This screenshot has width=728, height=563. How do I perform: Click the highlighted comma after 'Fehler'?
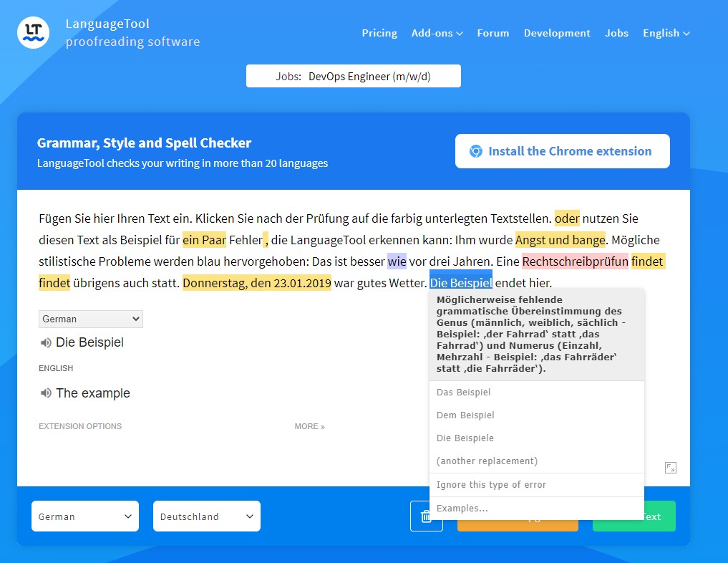coord(266,240)
